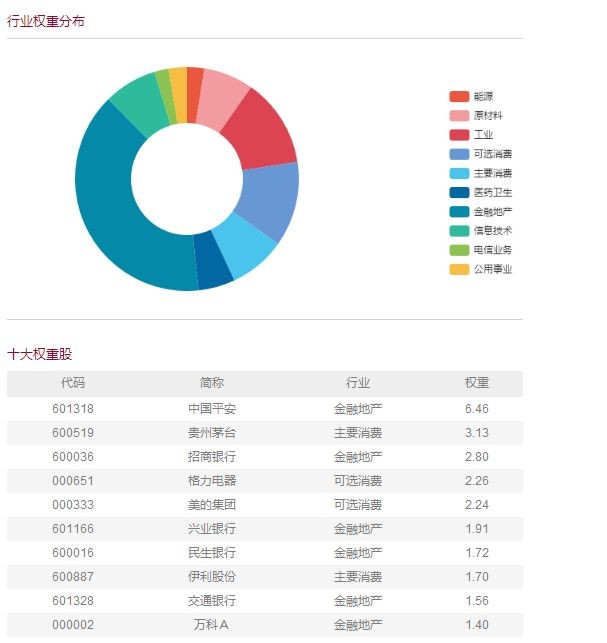Select stock name 招商银行

coord(212,457)
